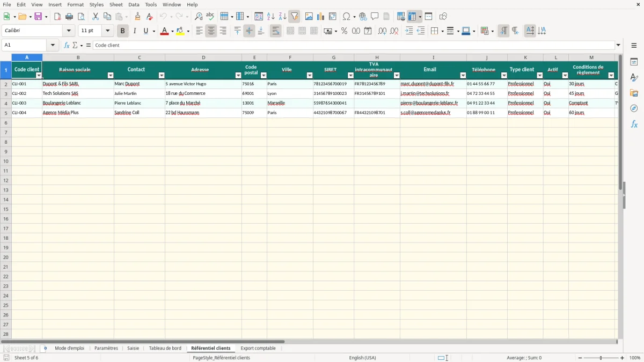
Task: Toggle Wrap Text
Action: tap(275, 31)
